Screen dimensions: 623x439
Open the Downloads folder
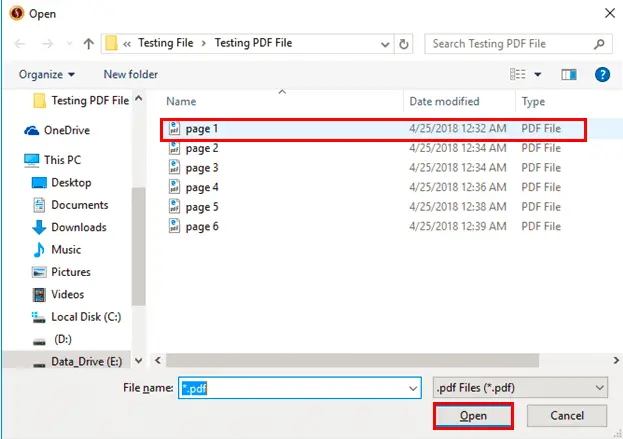pos(69,227)
